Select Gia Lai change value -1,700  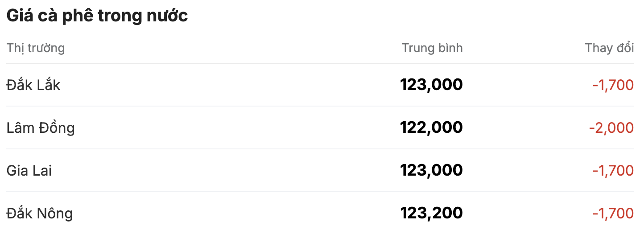click(613, 170)
